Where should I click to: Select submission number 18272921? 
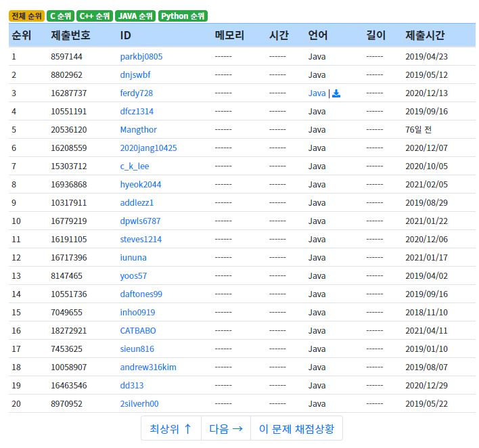click(x=69, y=331)
